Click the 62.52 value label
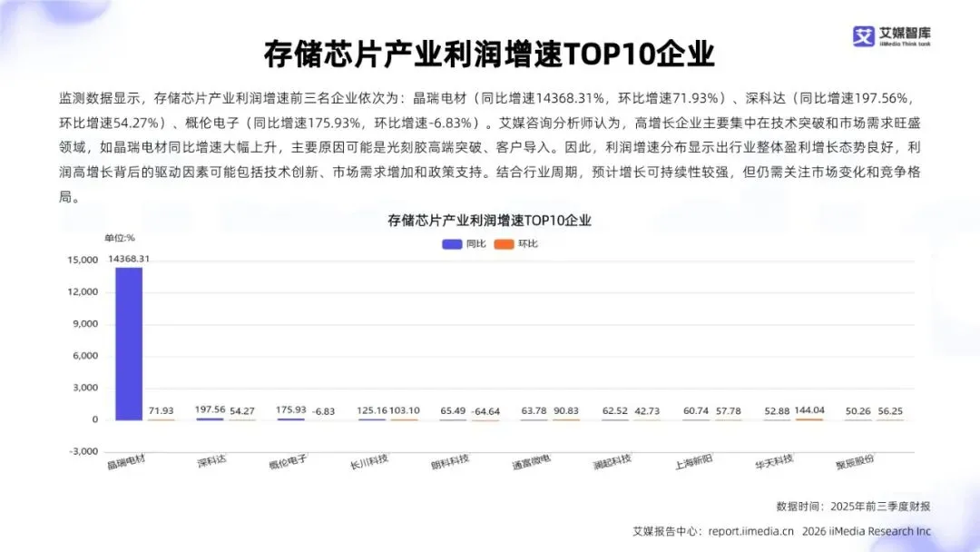 tap(615, 410)
